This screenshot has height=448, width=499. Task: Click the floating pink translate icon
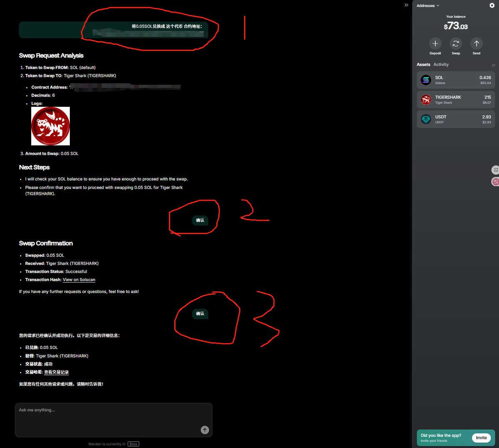(495, 182)
